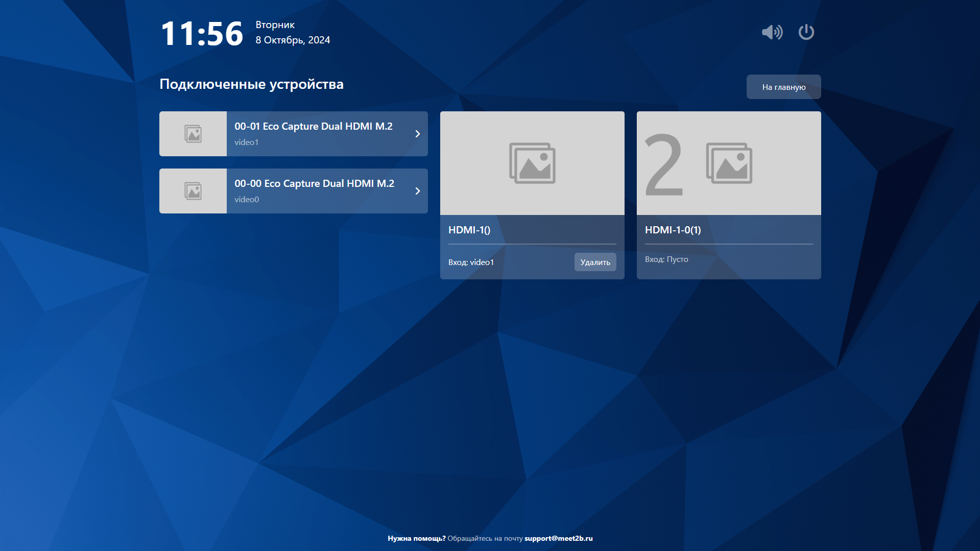980x551 pixels.
Task: Click the video0 subtitle under second device
Action: coord(247,200)
